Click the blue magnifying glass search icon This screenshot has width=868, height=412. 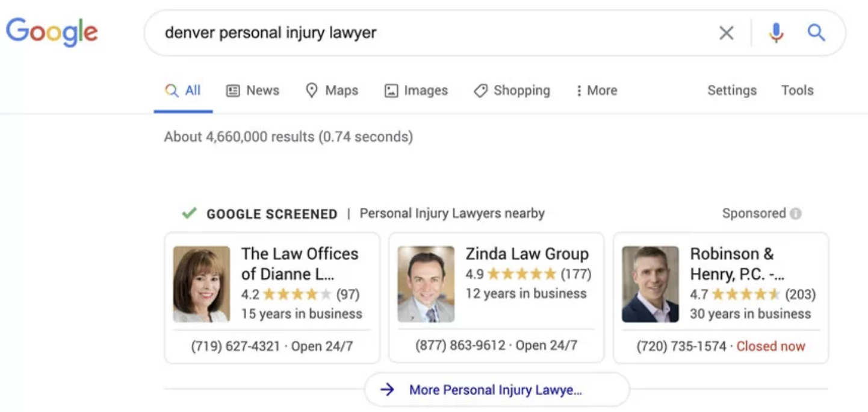(x=816, y=33)
